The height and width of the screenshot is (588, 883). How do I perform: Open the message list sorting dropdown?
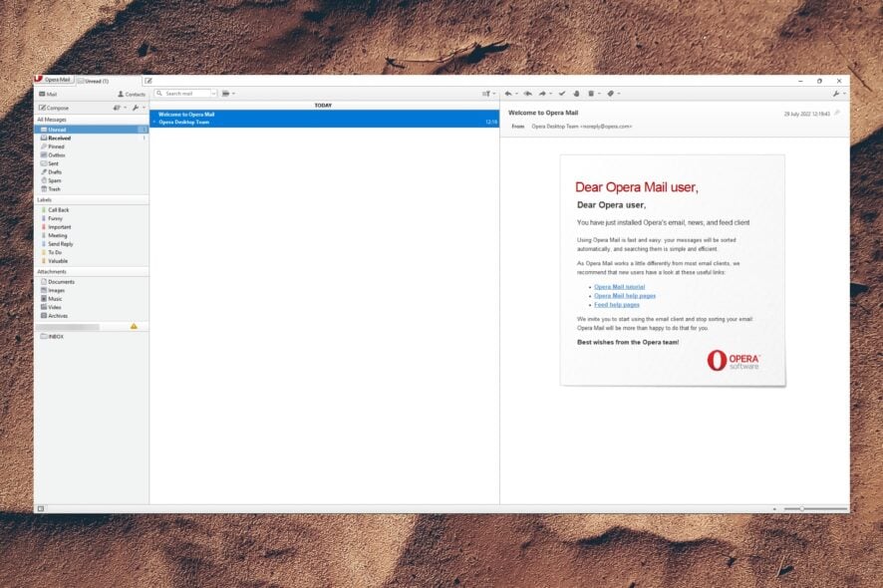488,94
